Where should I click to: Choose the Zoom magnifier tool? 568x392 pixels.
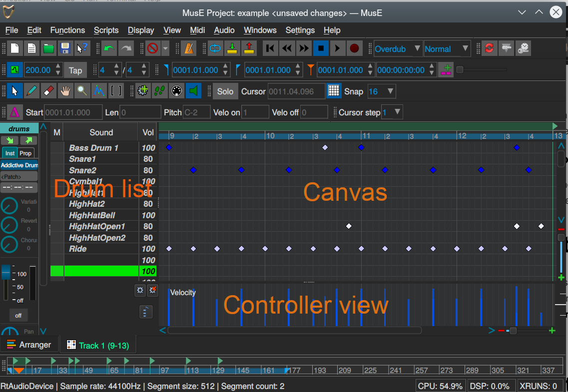point(81,91)
